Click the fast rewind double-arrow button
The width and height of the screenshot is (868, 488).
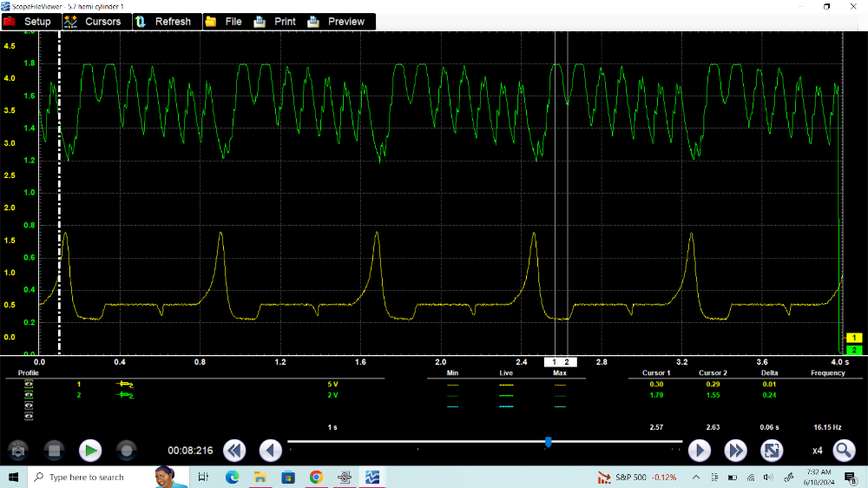pos(234,450)
